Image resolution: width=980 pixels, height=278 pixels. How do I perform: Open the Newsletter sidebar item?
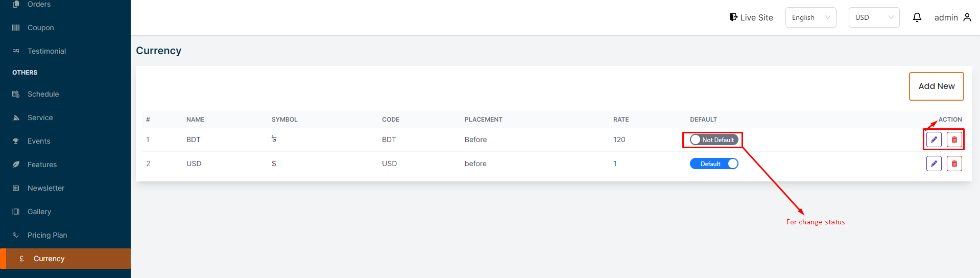click(x=46, y=188)
